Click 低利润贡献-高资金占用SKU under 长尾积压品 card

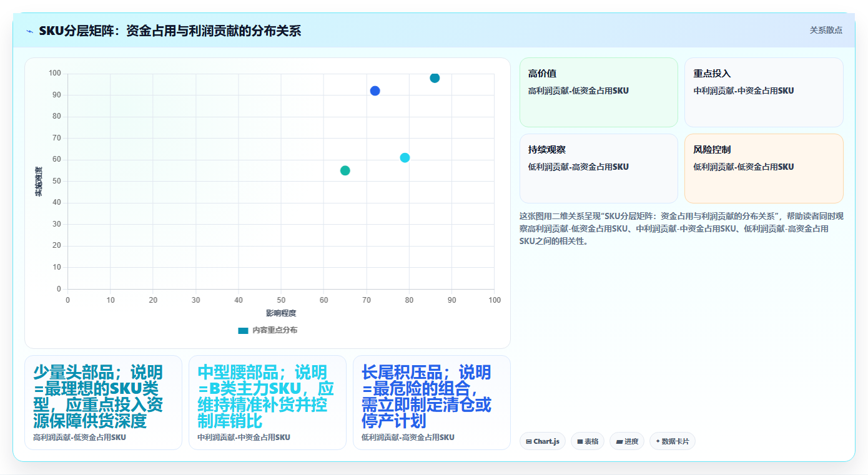point(408,438)
